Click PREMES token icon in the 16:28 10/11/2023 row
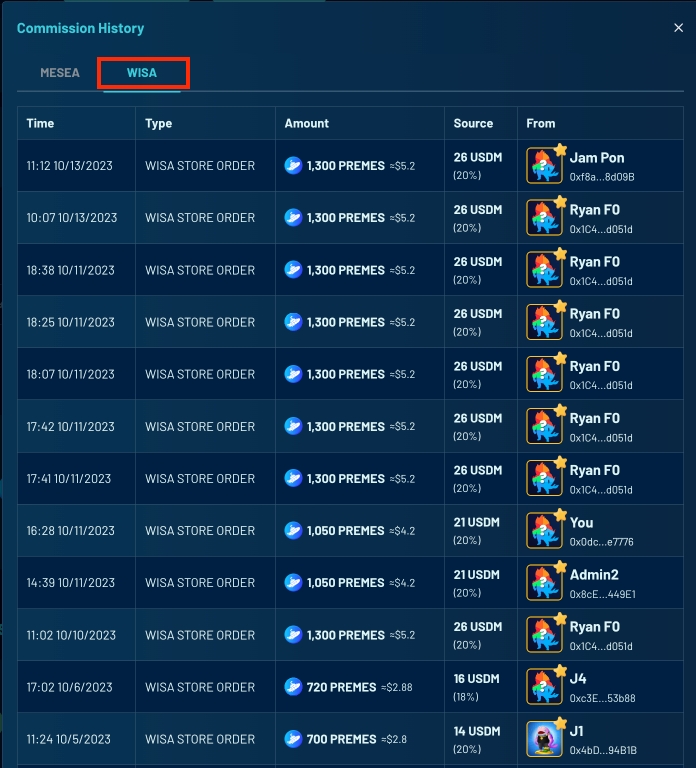The height and width of the screenshot is (768, 696). pos(293,531)
